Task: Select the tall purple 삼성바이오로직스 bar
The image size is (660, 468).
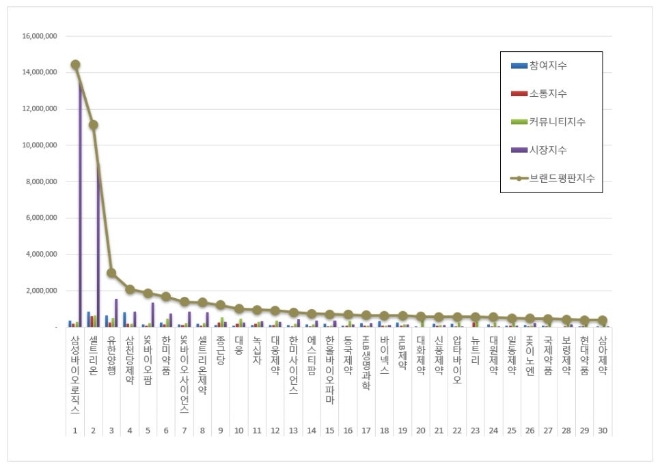Action: (x=80, y=200)
